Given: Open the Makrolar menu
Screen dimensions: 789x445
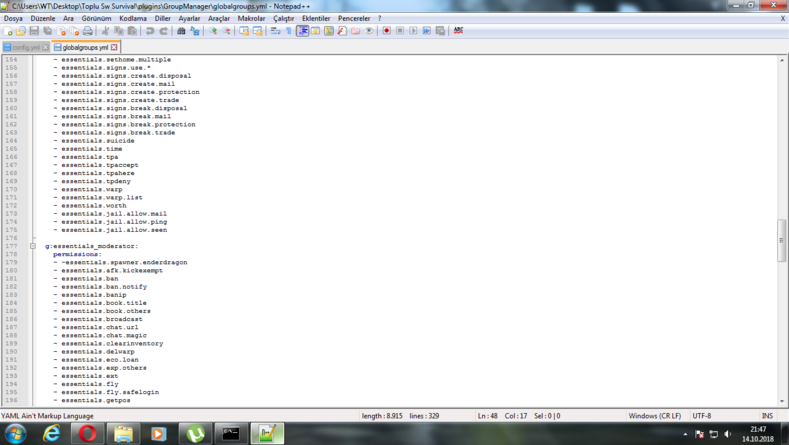Looking at the screenshot, I should click(x=251, y=19).
